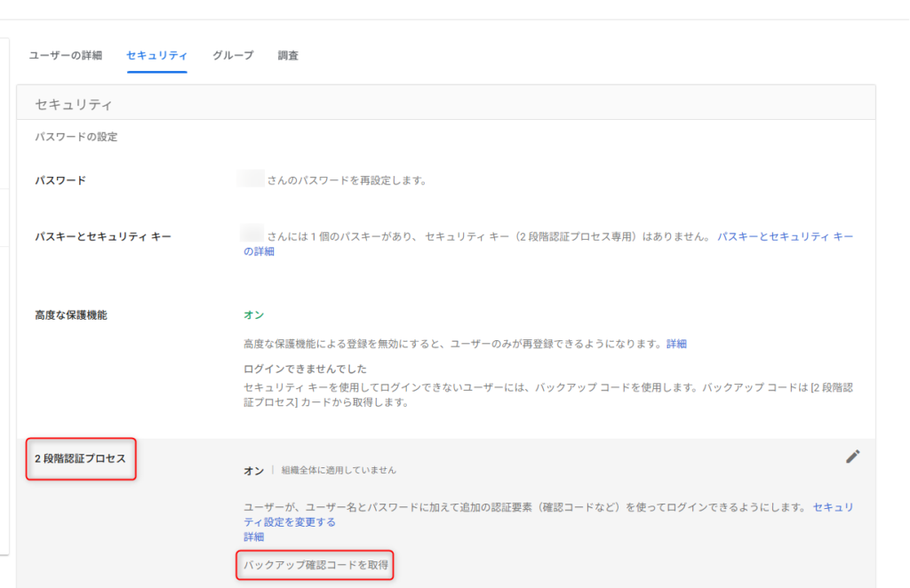This screenshot has width=910, height=588.
Task: Click the green オン status of 高度な保護機能
Action: pos(253,315)
